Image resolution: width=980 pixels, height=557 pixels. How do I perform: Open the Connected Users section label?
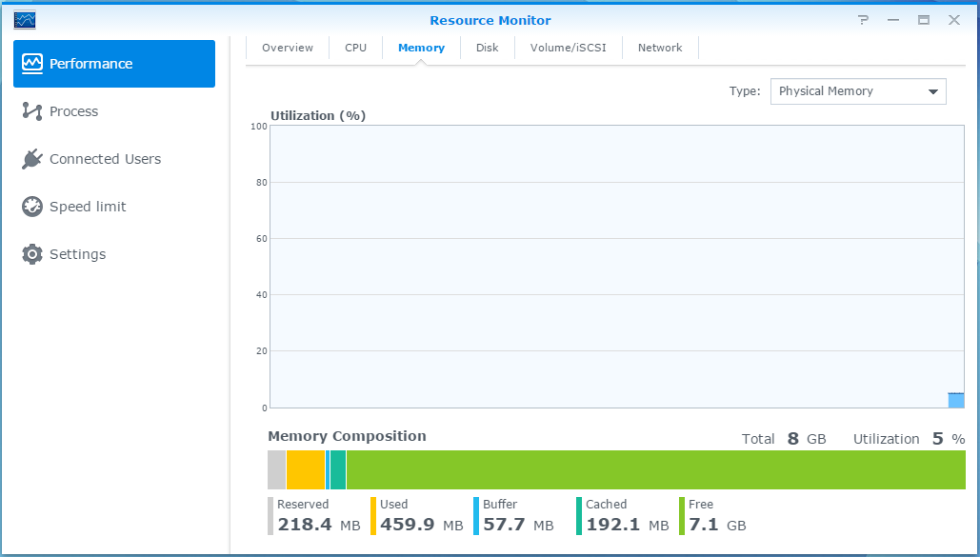105,159
